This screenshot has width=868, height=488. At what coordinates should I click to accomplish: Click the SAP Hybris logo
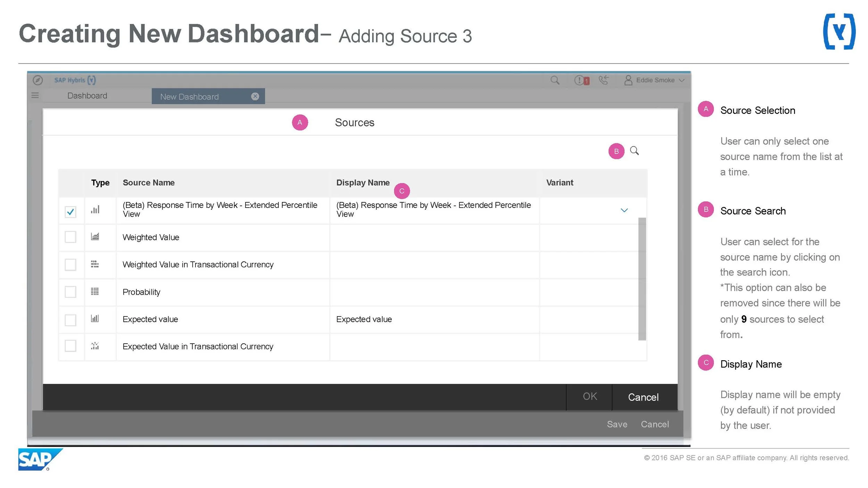(75, 80)
